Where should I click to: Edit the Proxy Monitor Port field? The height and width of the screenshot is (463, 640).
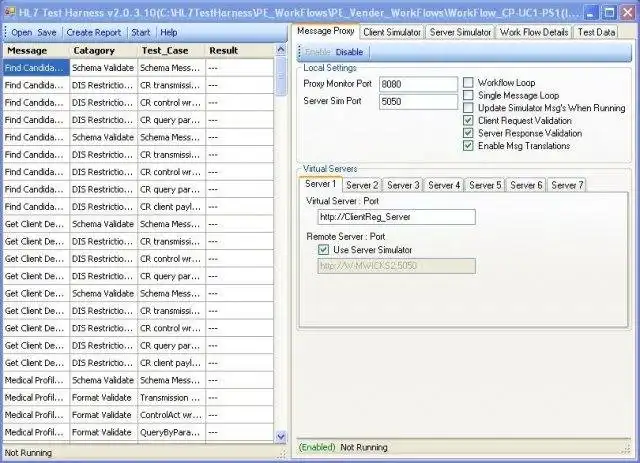click(418, 84)
